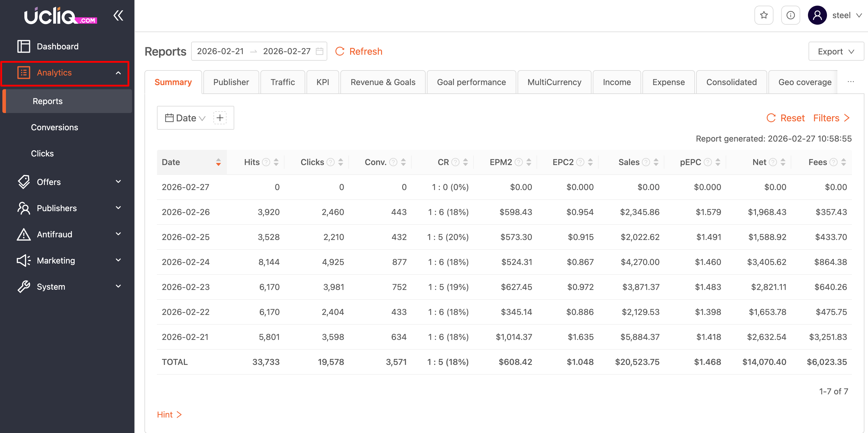Click the favorites star icon
The image size is (868, 433).
click(764, 15)
